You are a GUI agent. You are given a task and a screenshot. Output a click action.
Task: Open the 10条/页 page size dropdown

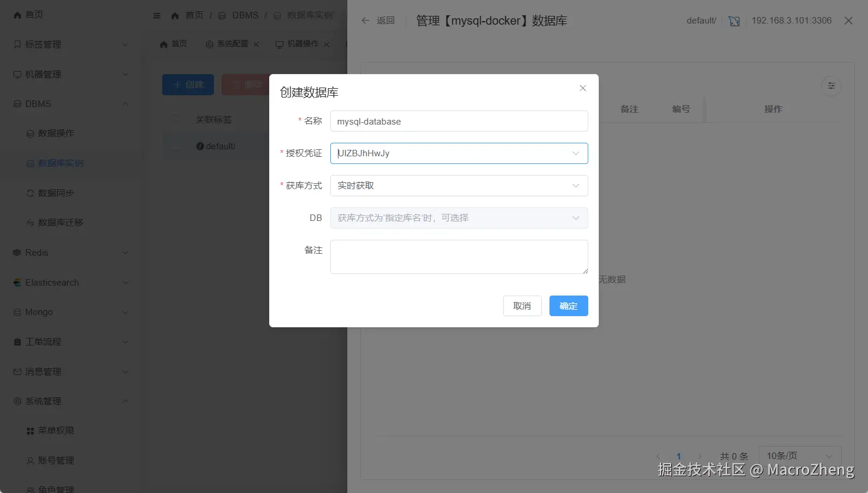pos(800,456)
